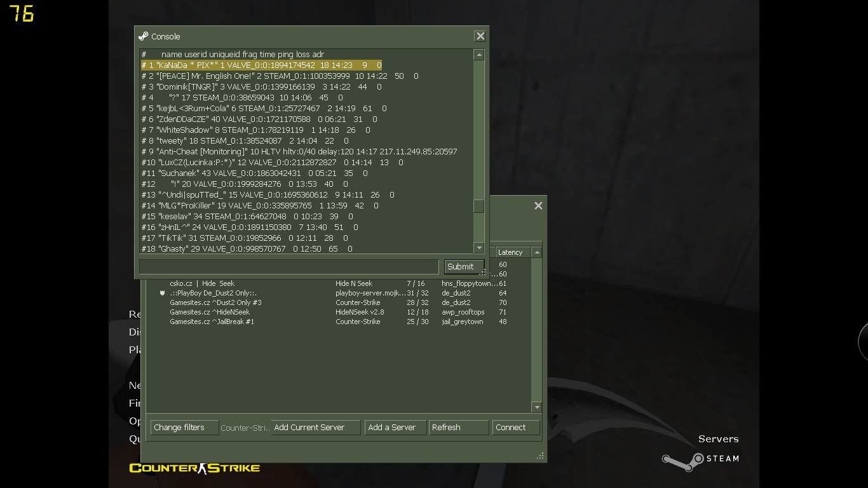Click the shield icon beside PlayBoy De_Dust2 server
868x488 pixels.
(162, 293)
